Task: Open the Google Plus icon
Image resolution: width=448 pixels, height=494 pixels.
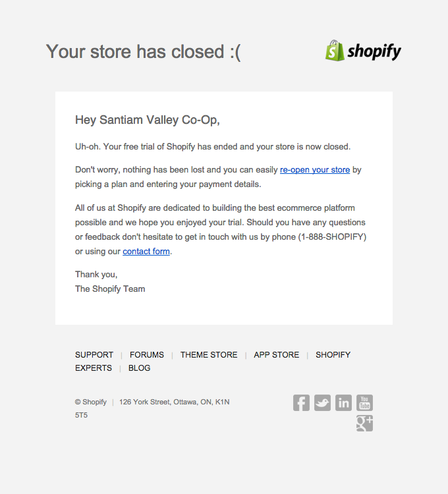Action: [x=364, y=423]
